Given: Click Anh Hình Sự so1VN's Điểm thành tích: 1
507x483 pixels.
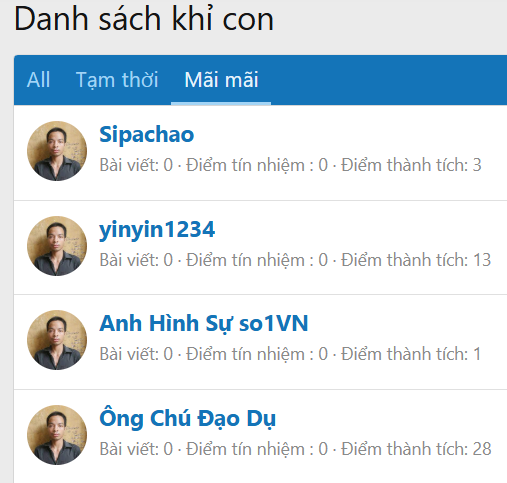Looking at the screenshot, I should (411, 354).
